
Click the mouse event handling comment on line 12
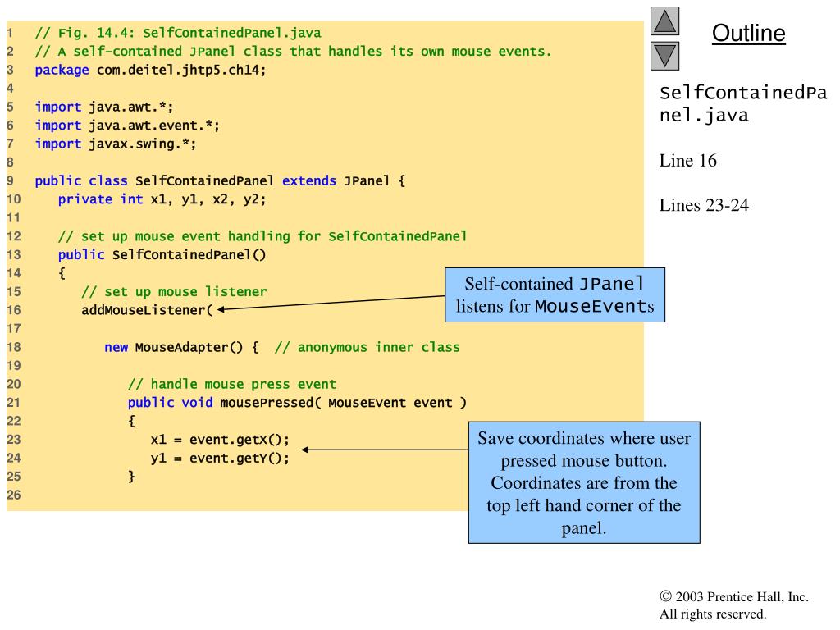pos(262,236)
